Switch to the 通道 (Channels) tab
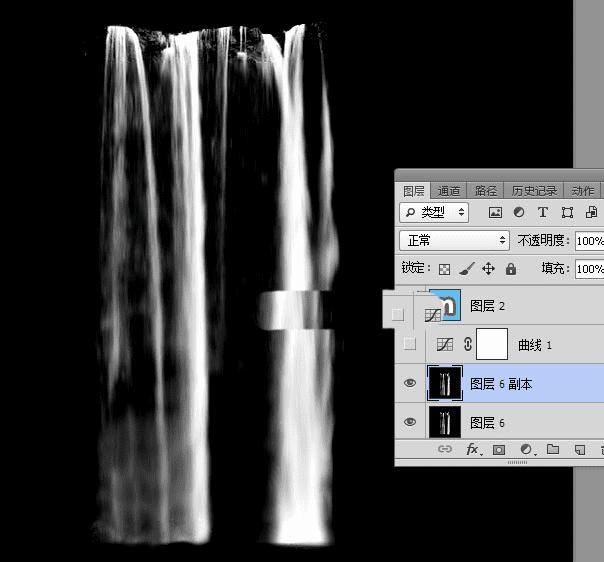 click(448, 191)
